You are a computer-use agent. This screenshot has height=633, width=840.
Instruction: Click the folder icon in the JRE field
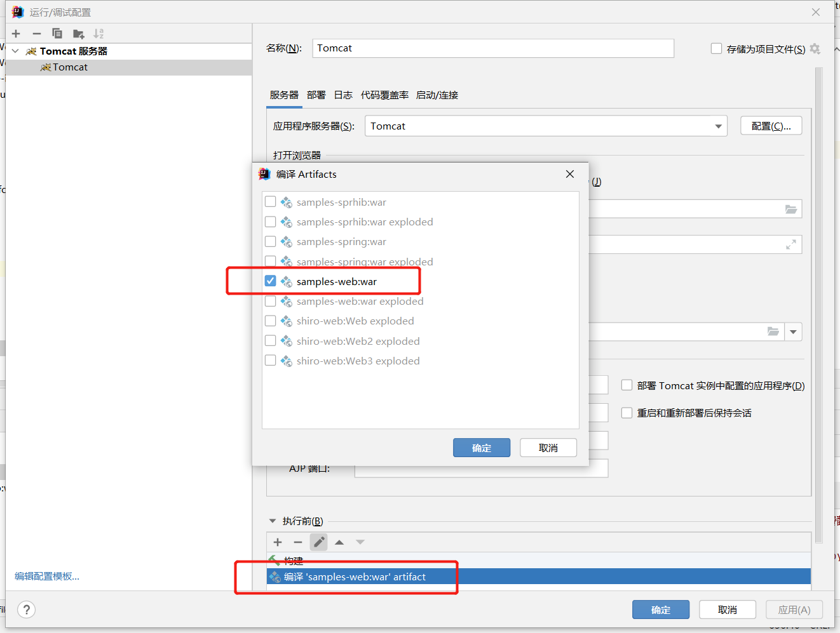click(x=773, y=331)
